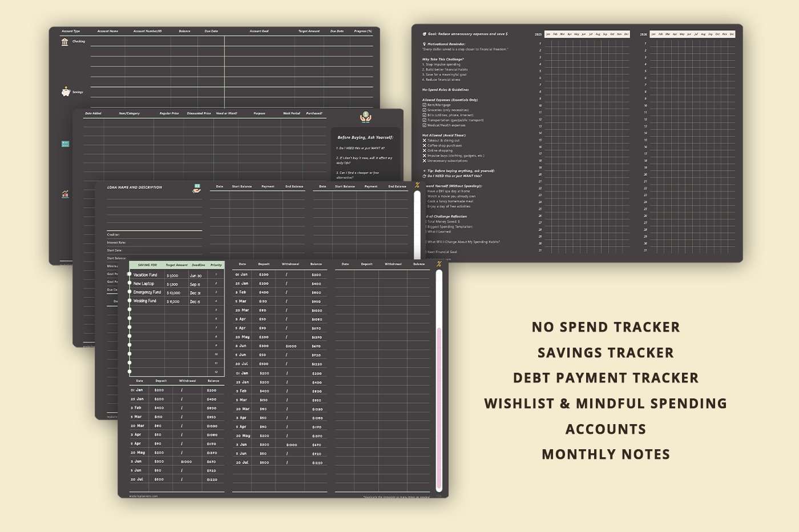Select the radio circle beside Vacation Fund

pyautogui.click(x=130, y=275)
